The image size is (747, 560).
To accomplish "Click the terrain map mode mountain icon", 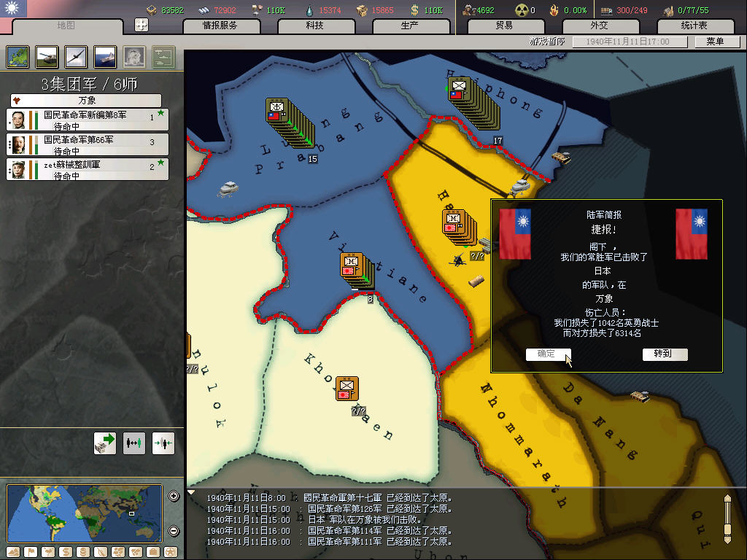I will (x=14, y=551).
